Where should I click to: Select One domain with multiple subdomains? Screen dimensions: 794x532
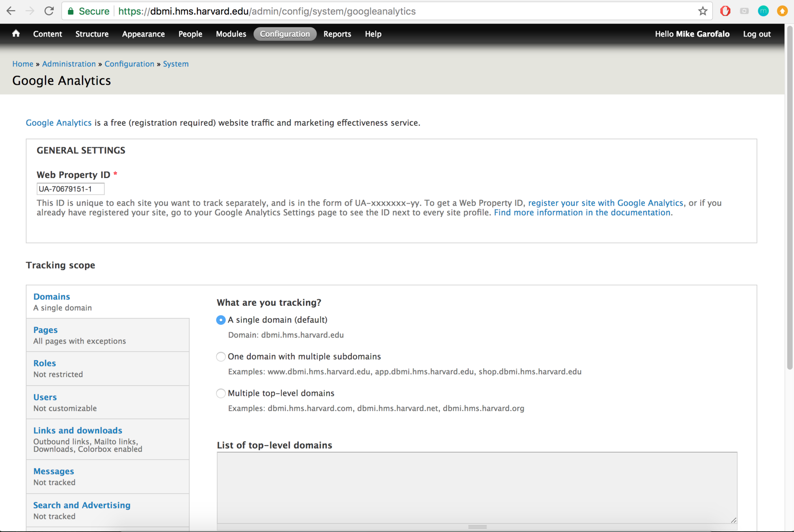coord(221,357)
